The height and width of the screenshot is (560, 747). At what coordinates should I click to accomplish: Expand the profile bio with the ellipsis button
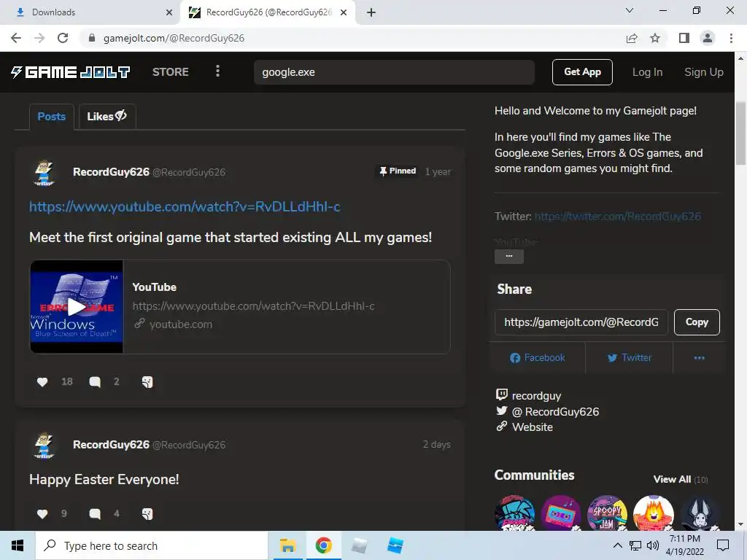508,256
